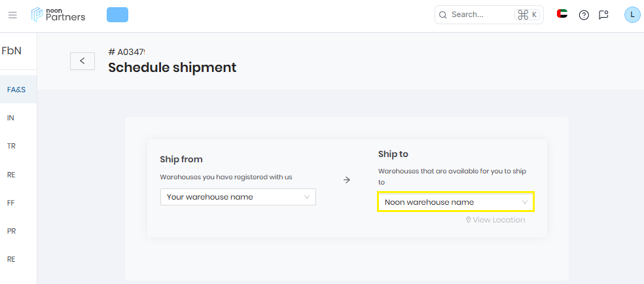Open the hamburger menu icon
This screenshot has width=644, height=284.
pyautogui.click(x=12, y=15)
